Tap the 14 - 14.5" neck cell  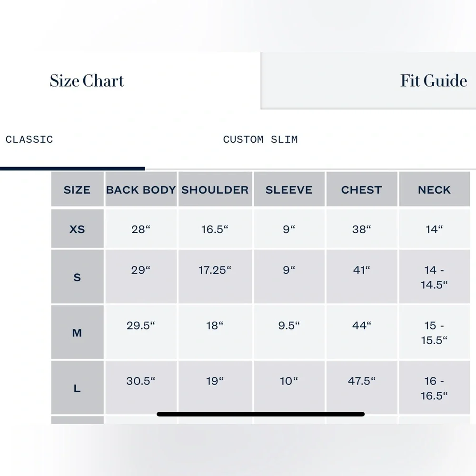coord(434,277)
